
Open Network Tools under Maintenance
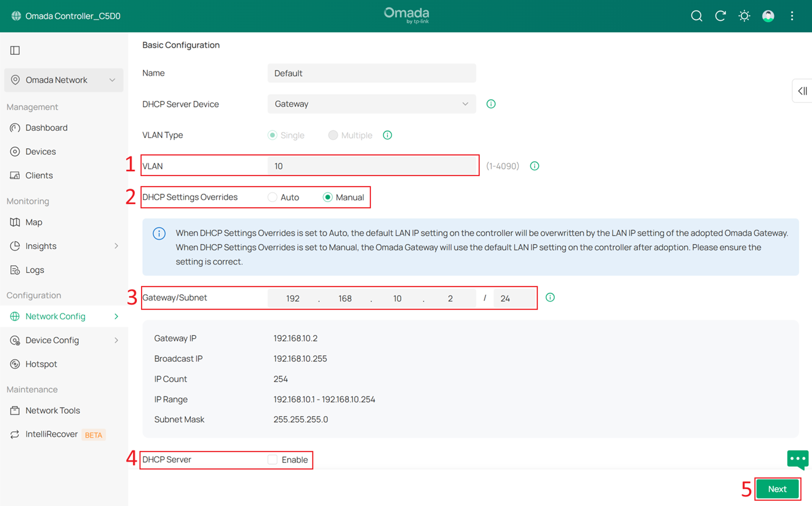point(52,410)
